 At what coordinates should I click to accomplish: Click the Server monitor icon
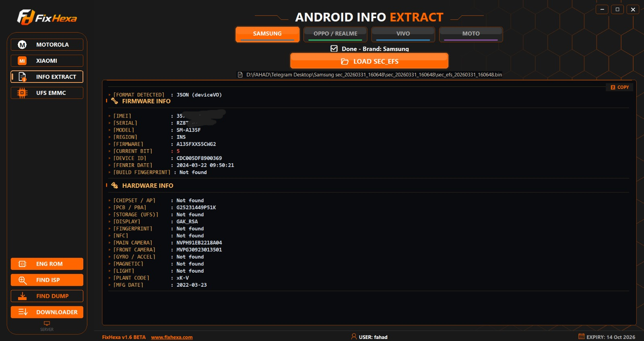(47, 323)
